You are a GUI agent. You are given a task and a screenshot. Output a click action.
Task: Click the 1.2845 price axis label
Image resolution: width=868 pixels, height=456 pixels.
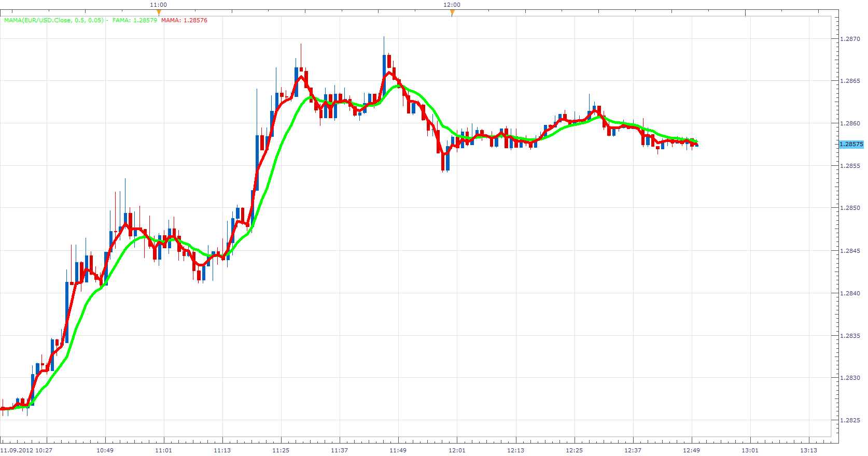850,251
